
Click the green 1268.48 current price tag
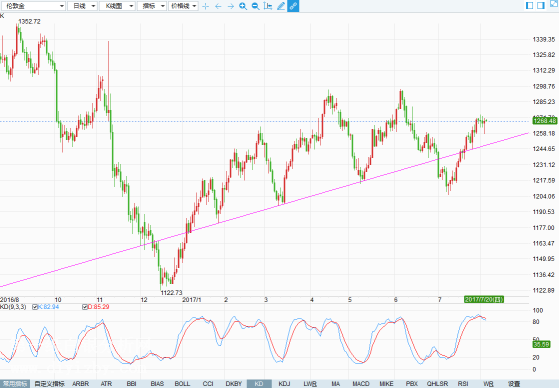tap(544, 121)
